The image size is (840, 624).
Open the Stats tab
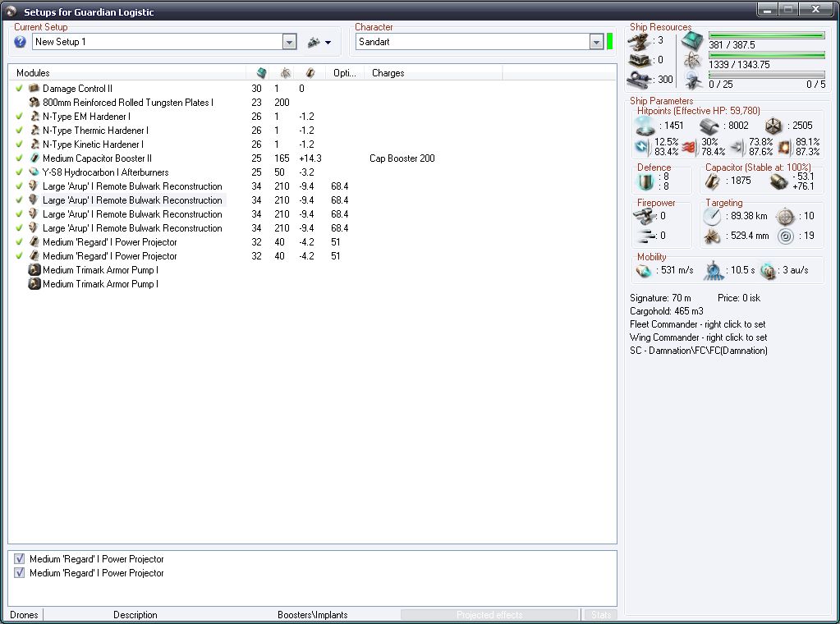click(600, 615)
